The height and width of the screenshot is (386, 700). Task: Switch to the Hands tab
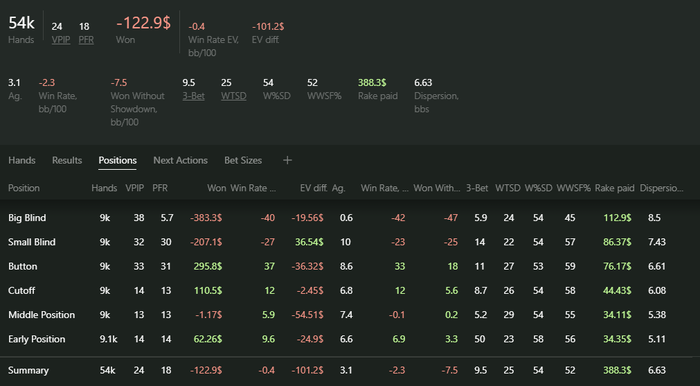point(22,160)
